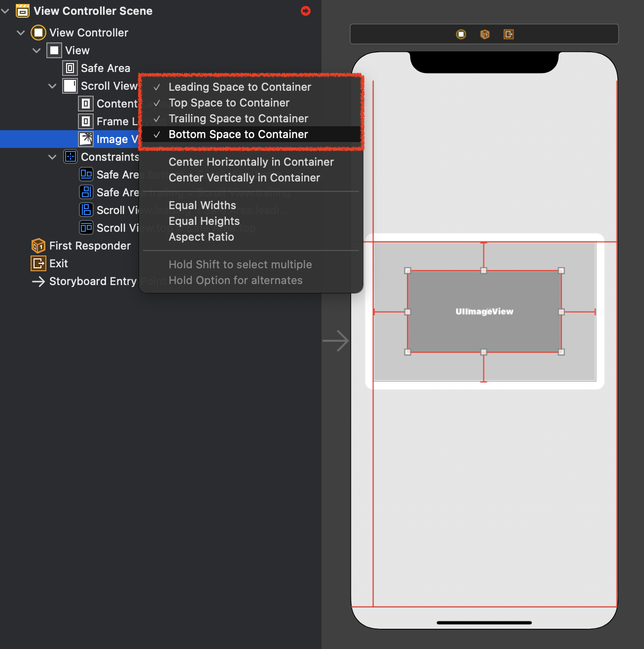Select the UIImageView on the canvas
This screenshot has width=644, height=649.
484,311
